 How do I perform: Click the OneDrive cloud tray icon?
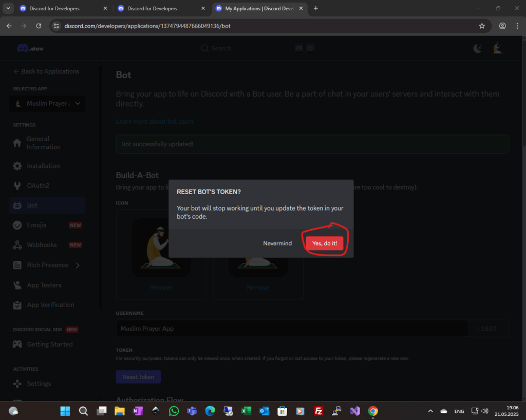[x=443, y=411]
